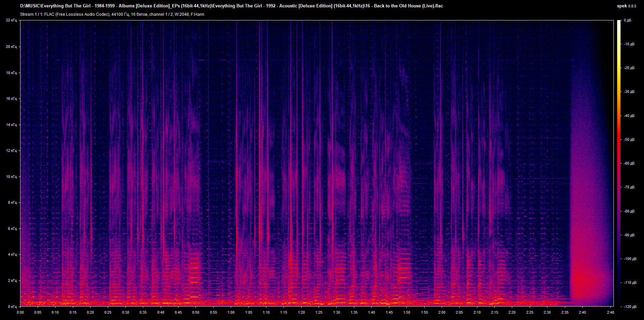Click the -10 дБ level scale label

[629, 44]
